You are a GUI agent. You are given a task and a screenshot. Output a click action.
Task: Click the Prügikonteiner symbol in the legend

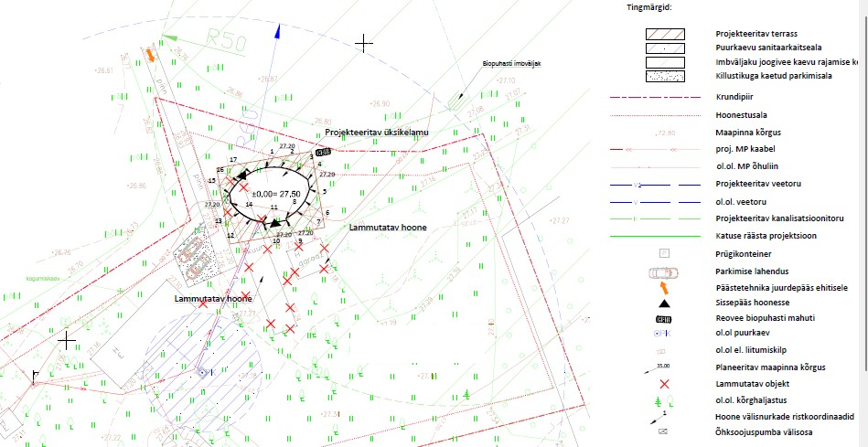click(665, 252)
